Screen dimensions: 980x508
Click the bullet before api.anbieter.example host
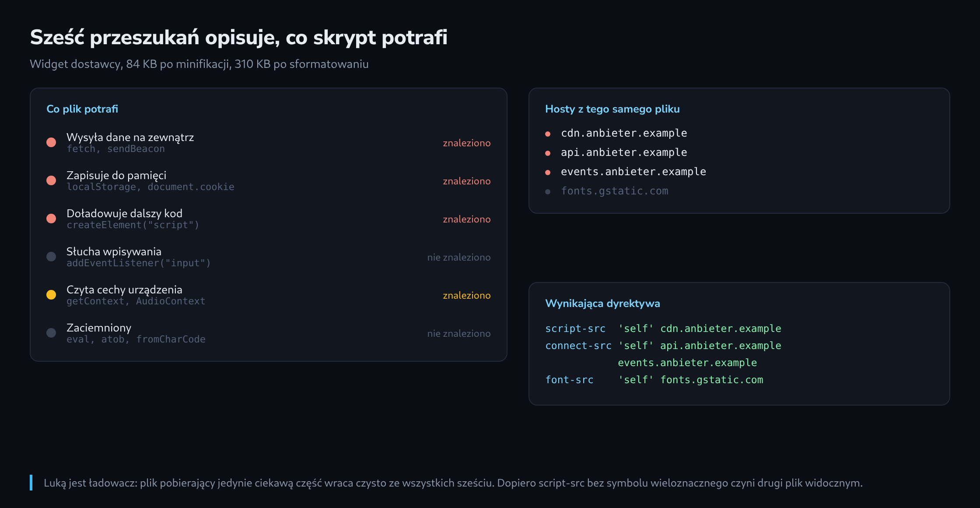pyautogui.click(x=548, y=153)
